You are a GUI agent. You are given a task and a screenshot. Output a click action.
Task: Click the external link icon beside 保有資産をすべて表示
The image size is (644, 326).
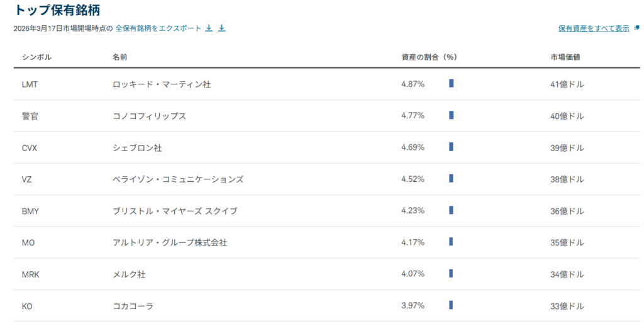pyautogui.click(x=636, y=28)
